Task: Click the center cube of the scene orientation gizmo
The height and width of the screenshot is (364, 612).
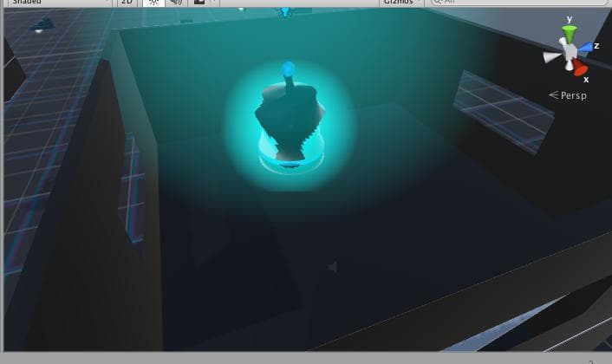Action: 570,51
